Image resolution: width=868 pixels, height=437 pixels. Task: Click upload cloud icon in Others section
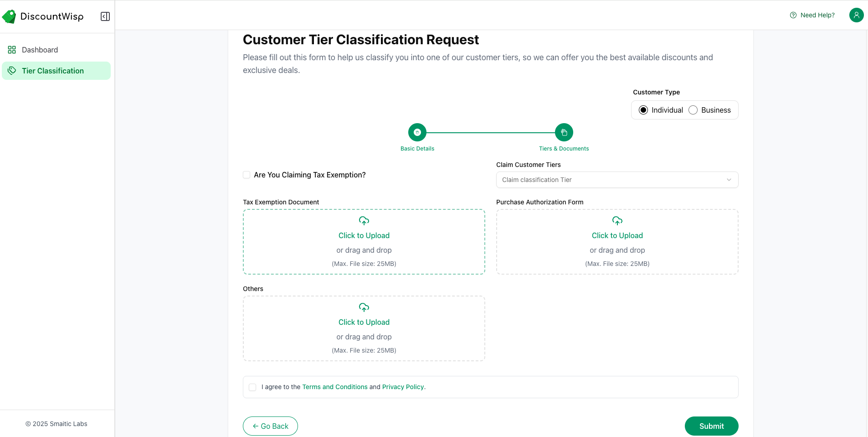click(x=364, y=307)
